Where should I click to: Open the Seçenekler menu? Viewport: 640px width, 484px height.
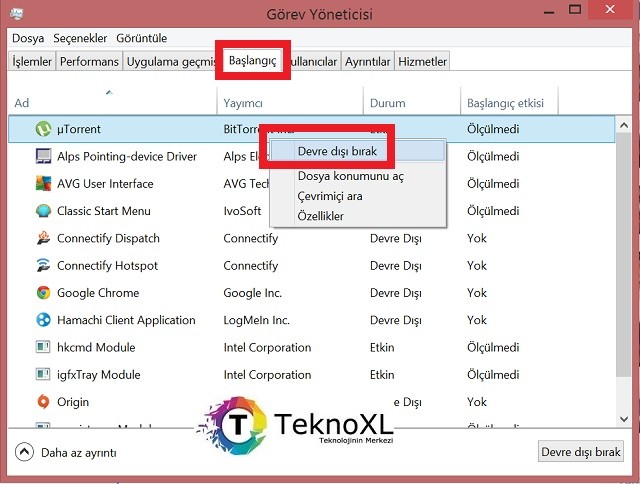tap(80, 38)
